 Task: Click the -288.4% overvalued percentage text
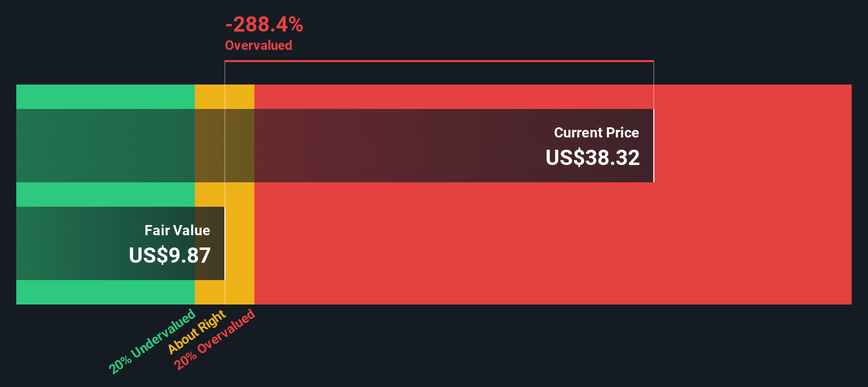click(264, 24)
